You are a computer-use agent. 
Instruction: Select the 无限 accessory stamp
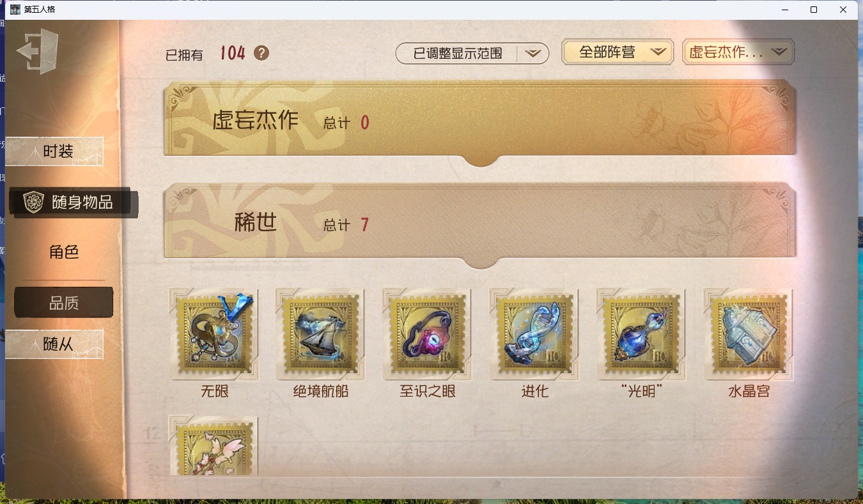pyautogui.click(x=214, y=334)
